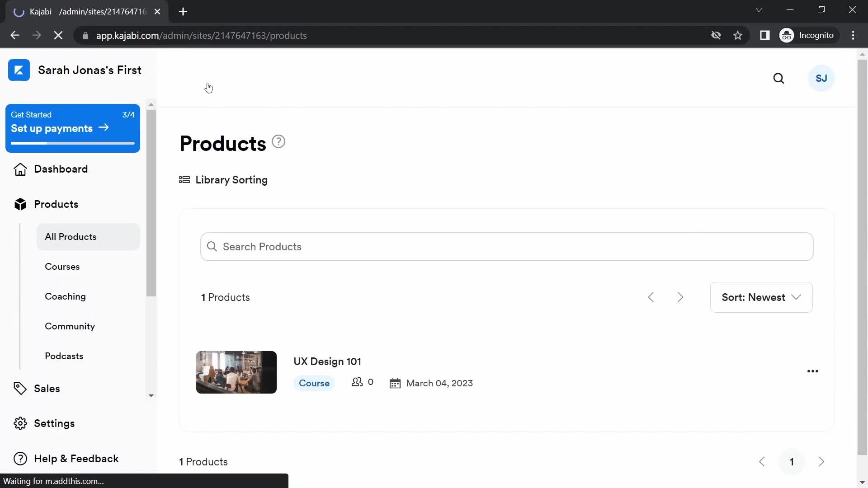The image size is (868, 488).
Task: Stop loading the page in browser toolbar
Action: click(x=58, y=35)
